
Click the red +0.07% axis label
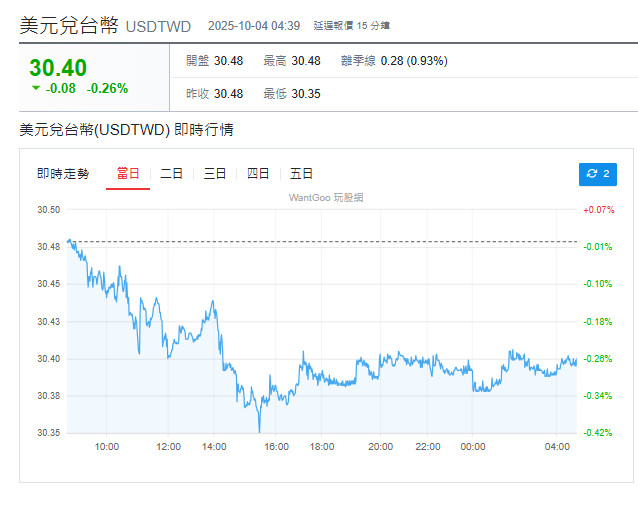(x=597, y=210)
